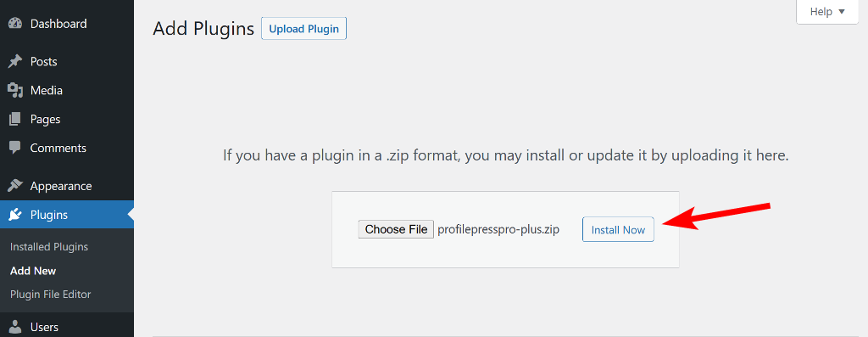Viewport: 868px width, 337px height.
Task: Expand the Help dropdown tab
Action: (827, 12)
